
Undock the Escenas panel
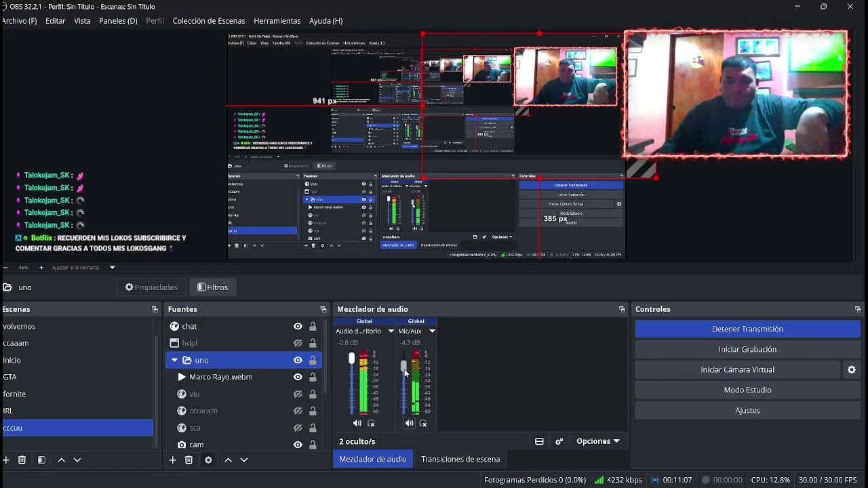[x=155, y=309]
